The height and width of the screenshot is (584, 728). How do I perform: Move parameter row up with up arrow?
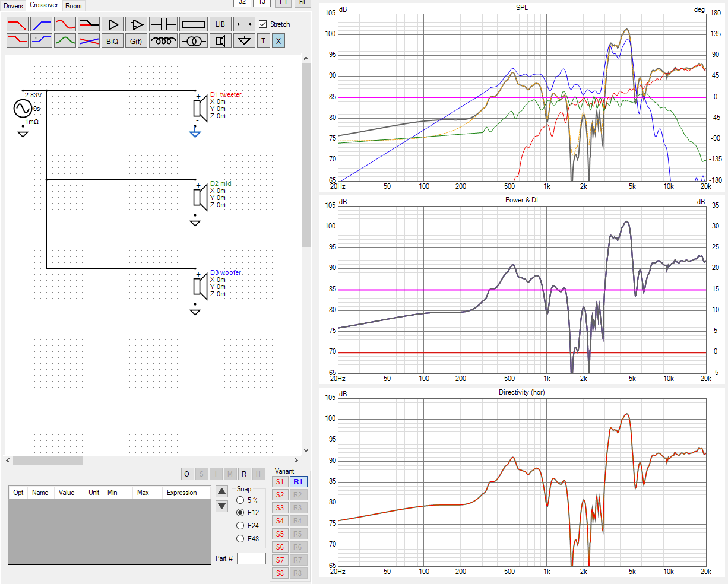(222, 491)
